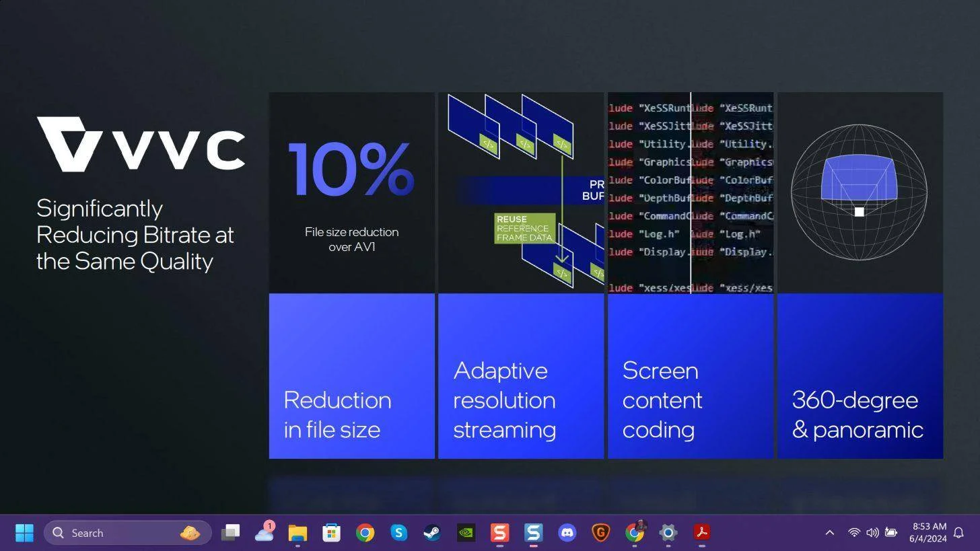Screen dimensions: 980x551
Task: Open Wi-Fi network quick settings
Action: click(x=853, y=533)
